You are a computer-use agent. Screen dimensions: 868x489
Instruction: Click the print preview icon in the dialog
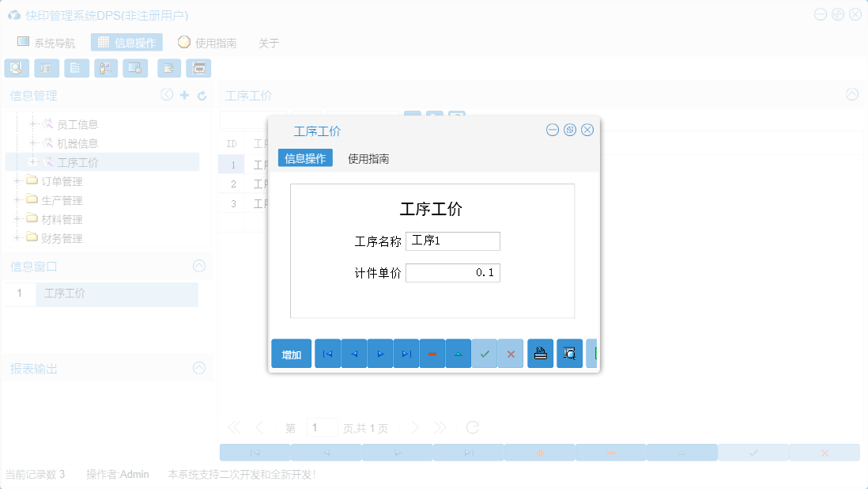click(x=569, y=354)
